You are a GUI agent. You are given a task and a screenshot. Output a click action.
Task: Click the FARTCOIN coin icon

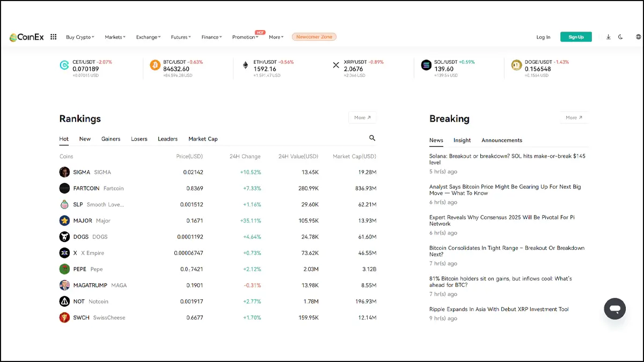click(64, 188)
